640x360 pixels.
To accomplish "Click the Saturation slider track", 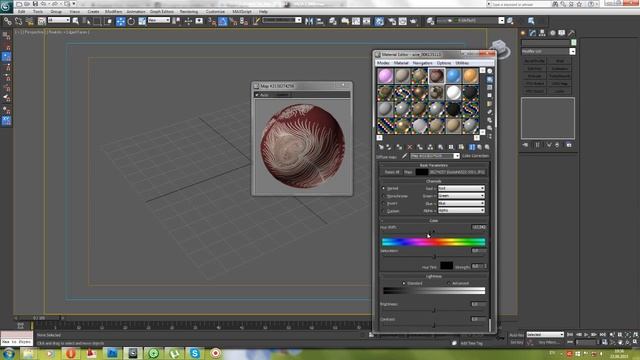I will click(x=433, y=257).
